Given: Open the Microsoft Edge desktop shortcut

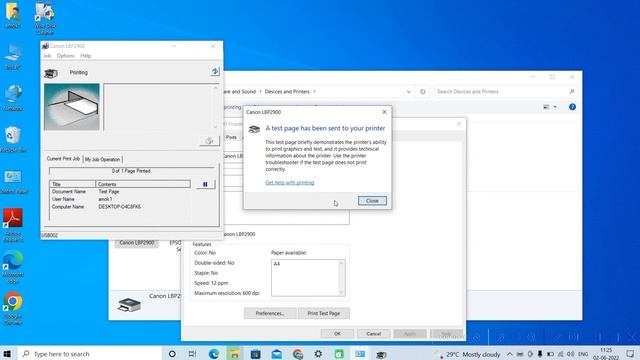Looking at the screenshot, I should tap(13, 267).
